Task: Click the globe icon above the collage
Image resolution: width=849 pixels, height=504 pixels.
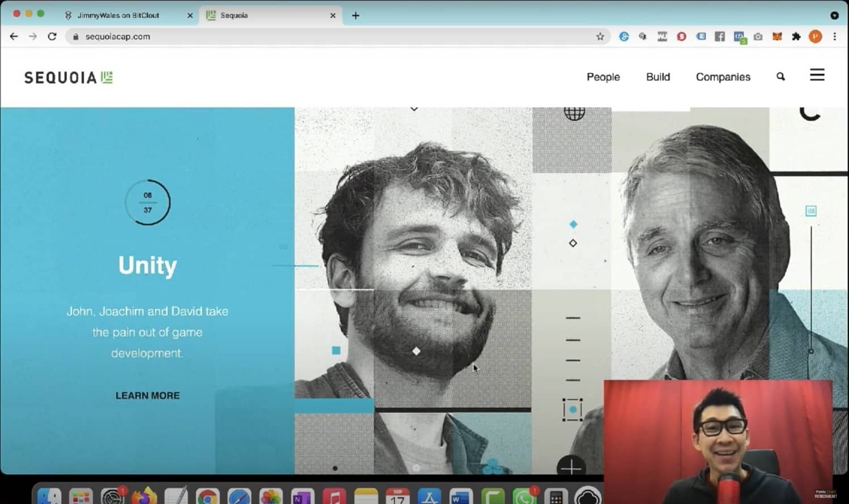Action: coord(574,113)
